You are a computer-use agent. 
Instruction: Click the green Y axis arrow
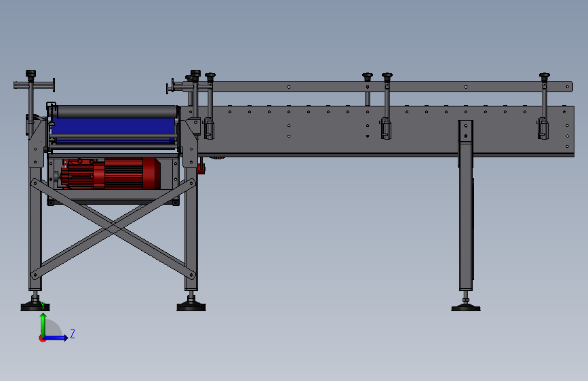(43, 325)
